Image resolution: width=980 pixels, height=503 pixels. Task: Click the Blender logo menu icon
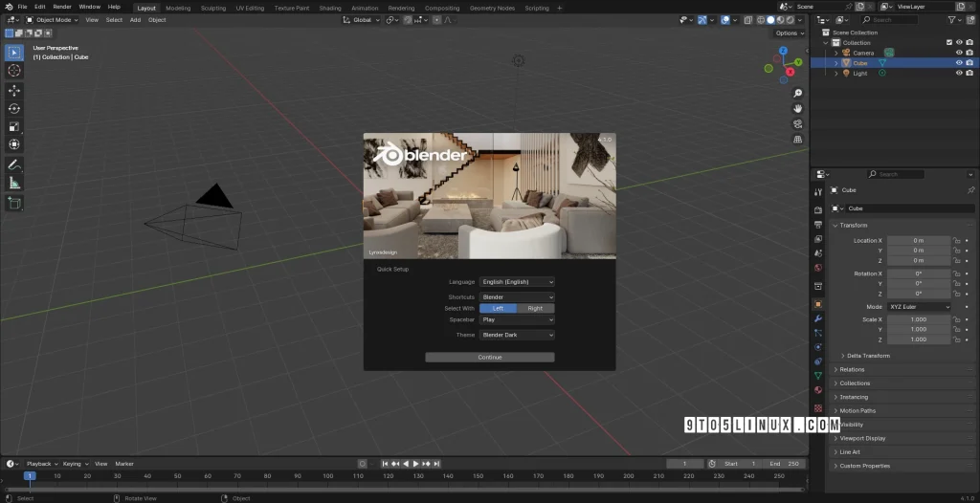point(8,7)
